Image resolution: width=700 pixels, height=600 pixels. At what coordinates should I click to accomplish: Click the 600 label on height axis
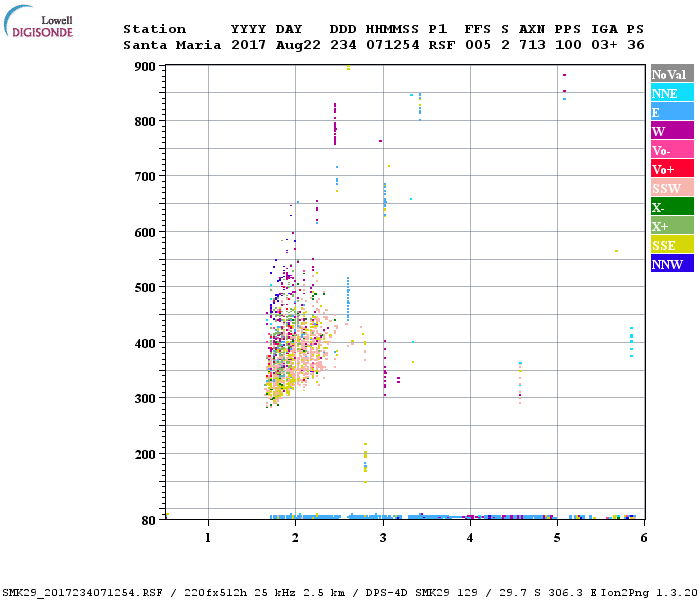pos(145,233)
